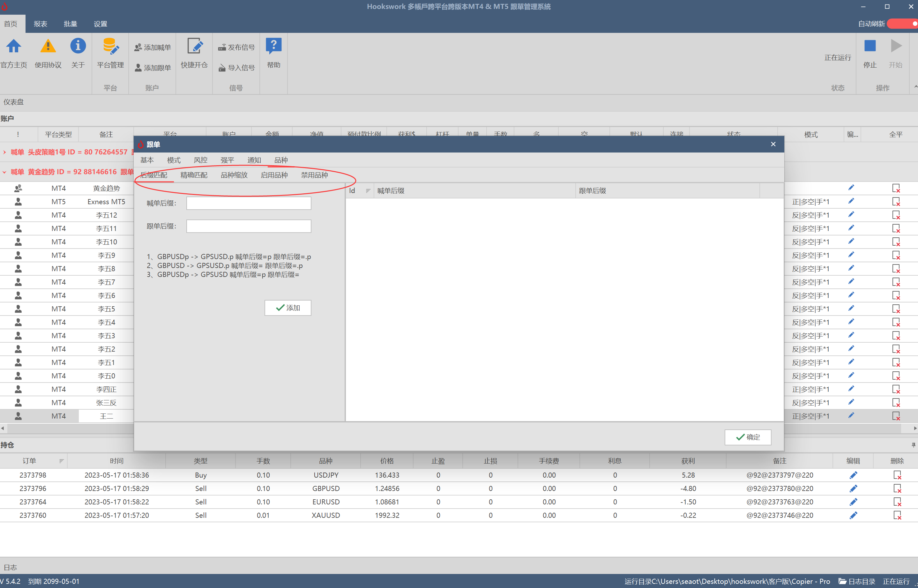Delete order 2373798
The image size is (918, 588).
[897, 475]
